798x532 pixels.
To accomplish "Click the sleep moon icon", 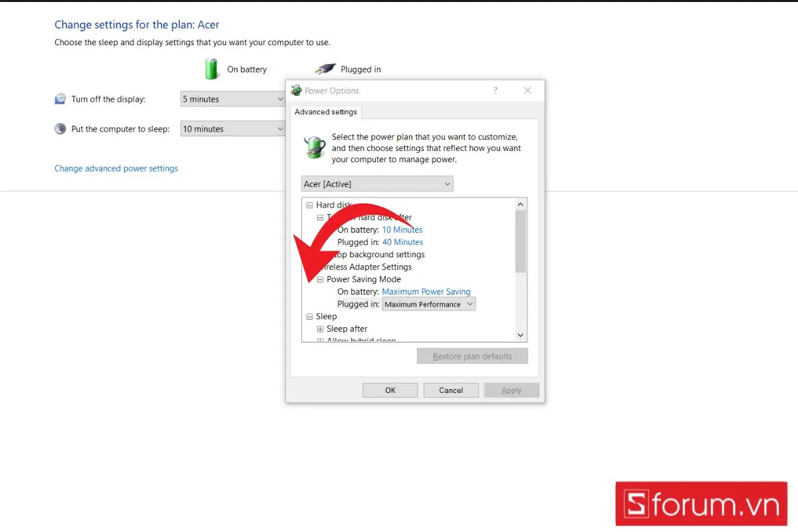I will (x=61, y=129).
